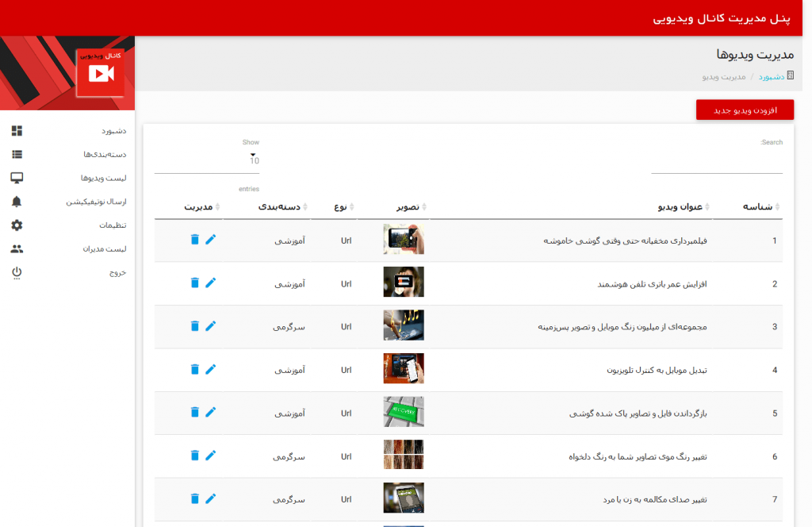
Task: Open the Show entries dropdown
Action: [x=207, y=160]
